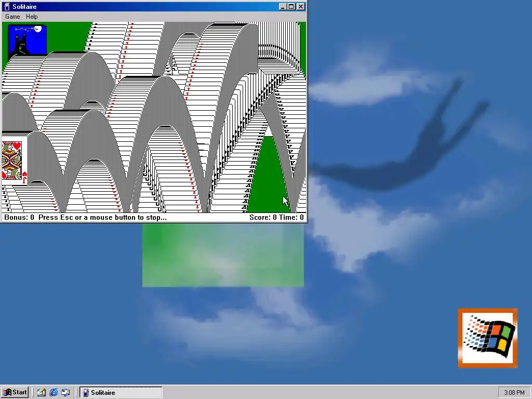This screenshot has height=399, width=532.
Task: Open the Help menu in Solitaire
Action: (x=32, y=17)
